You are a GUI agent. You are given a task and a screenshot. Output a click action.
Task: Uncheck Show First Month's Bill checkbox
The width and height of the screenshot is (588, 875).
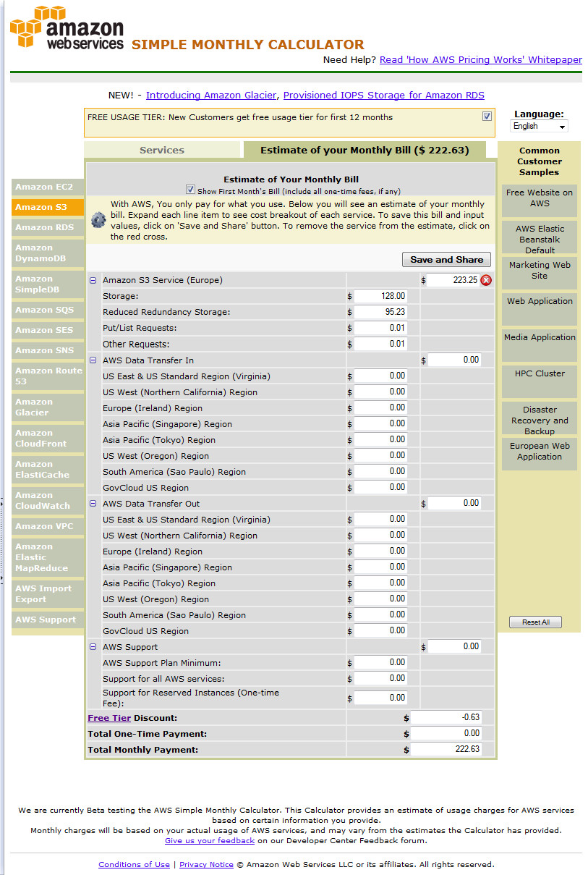[x=190, y=190]
